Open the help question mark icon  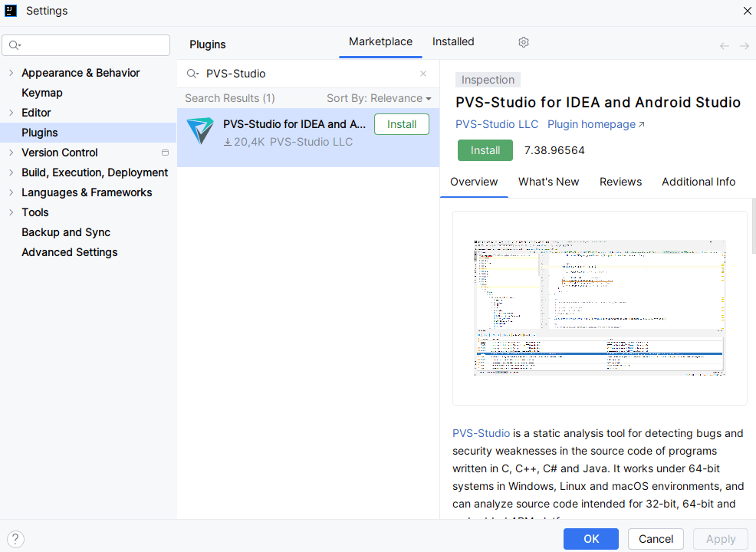tap(15, 539)
